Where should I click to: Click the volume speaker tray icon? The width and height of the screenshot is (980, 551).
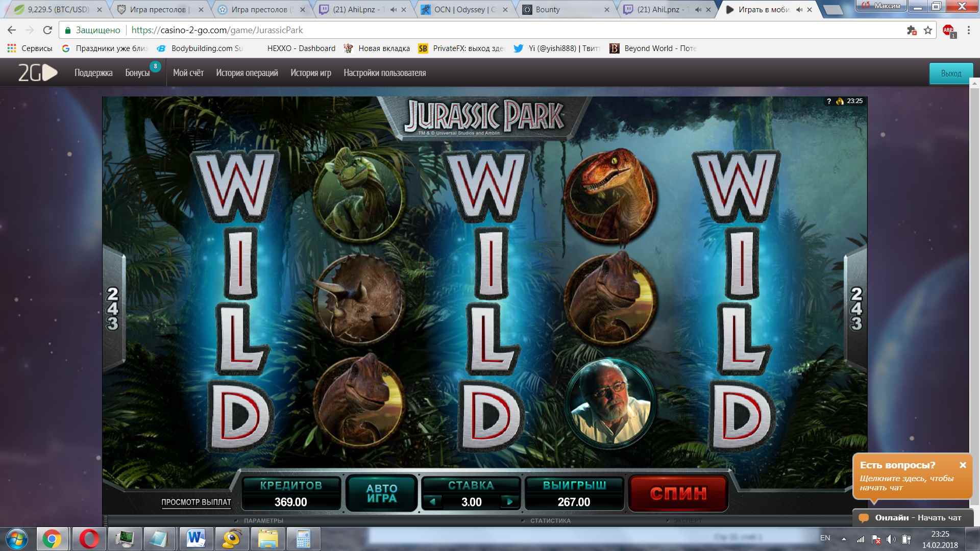click(x=891, y=539)
